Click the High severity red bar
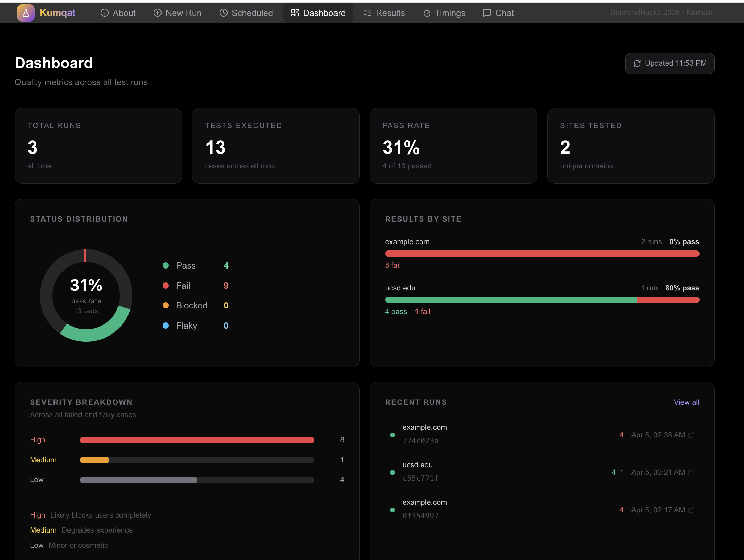Screen dimensions: 744x560 (x=197, y=440)
